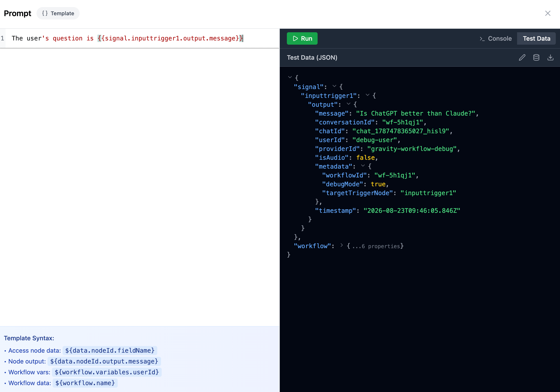Click the debugMode true value

[x=378, y=184]
